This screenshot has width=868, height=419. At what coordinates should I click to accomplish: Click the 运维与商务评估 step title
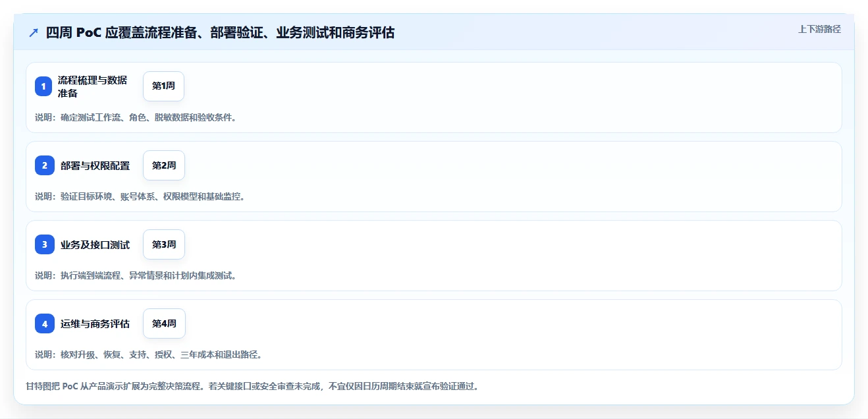95,323
